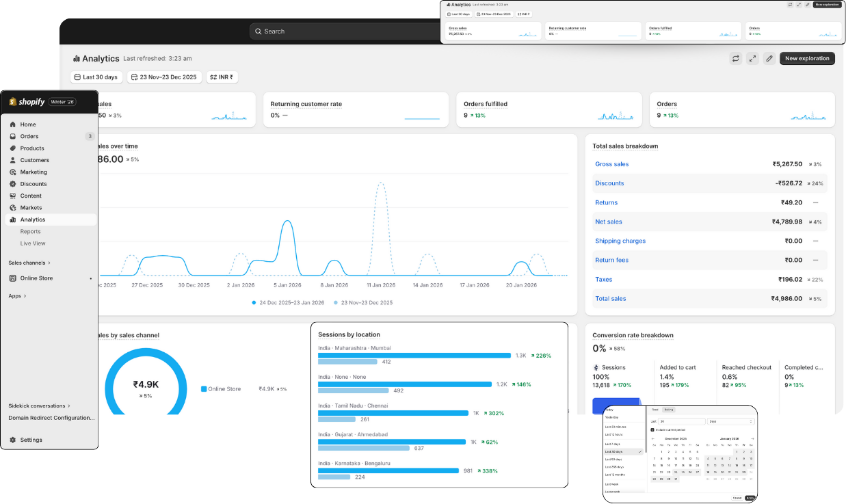Open the Gross sales breakdown link
The width and height of the screenshot is (846, 504).
coord(611,164)
